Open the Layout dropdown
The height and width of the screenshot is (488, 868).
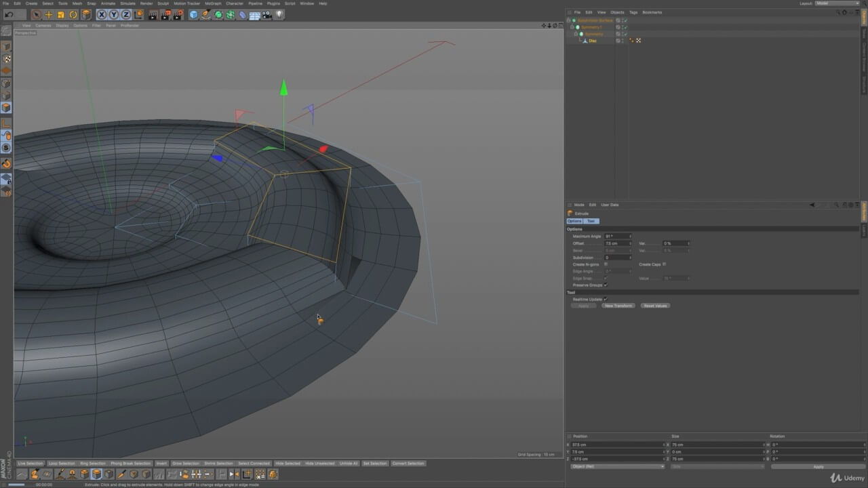(x=836, y=3)
